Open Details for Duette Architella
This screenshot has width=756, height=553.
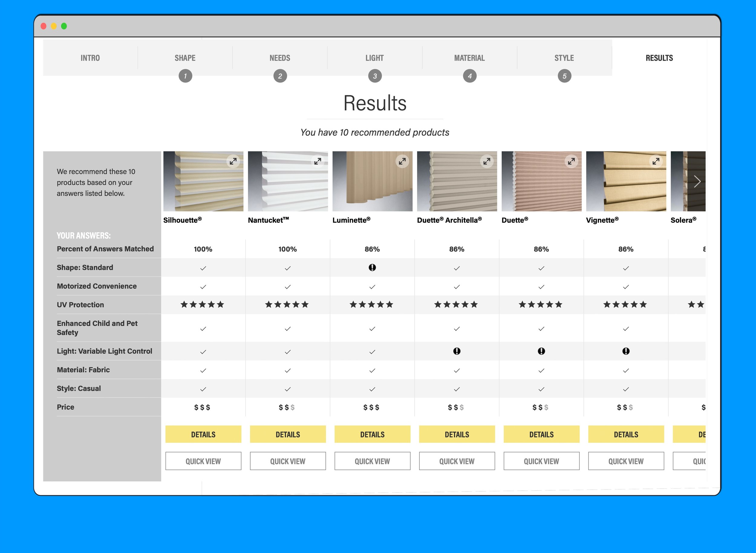point(457,434)
